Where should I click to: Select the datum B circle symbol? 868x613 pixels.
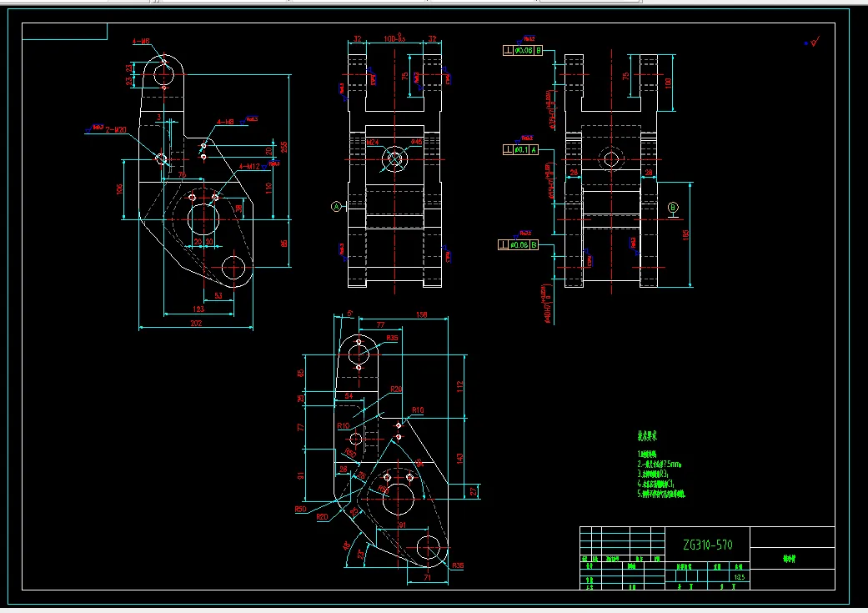tap(673, 208)
